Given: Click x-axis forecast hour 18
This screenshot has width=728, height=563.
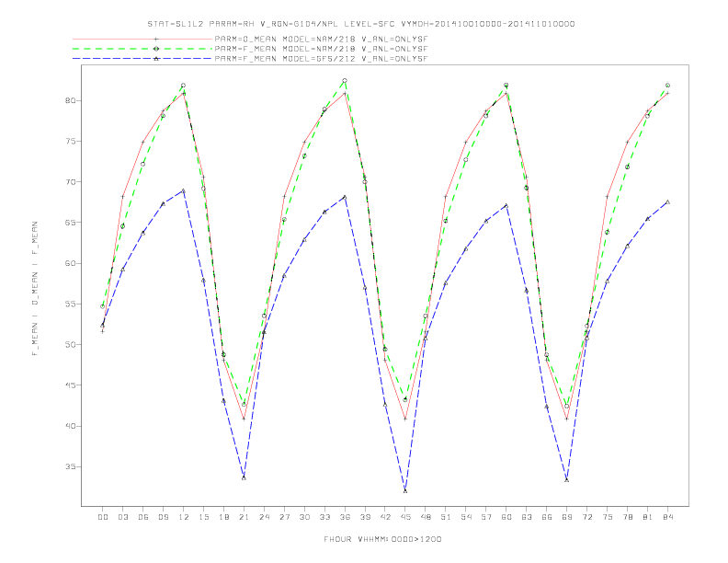Looking at the screenshot, I should [223, 517].
